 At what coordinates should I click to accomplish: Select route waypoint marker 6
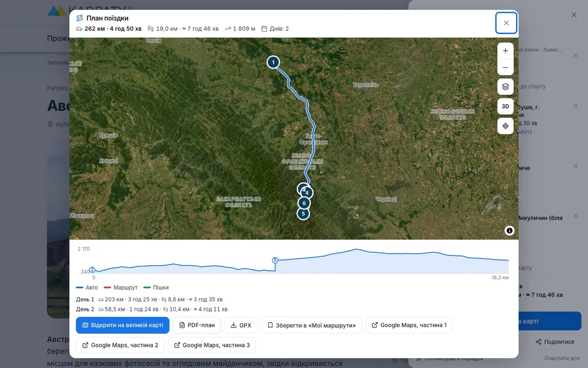click(x=303, y=203)
